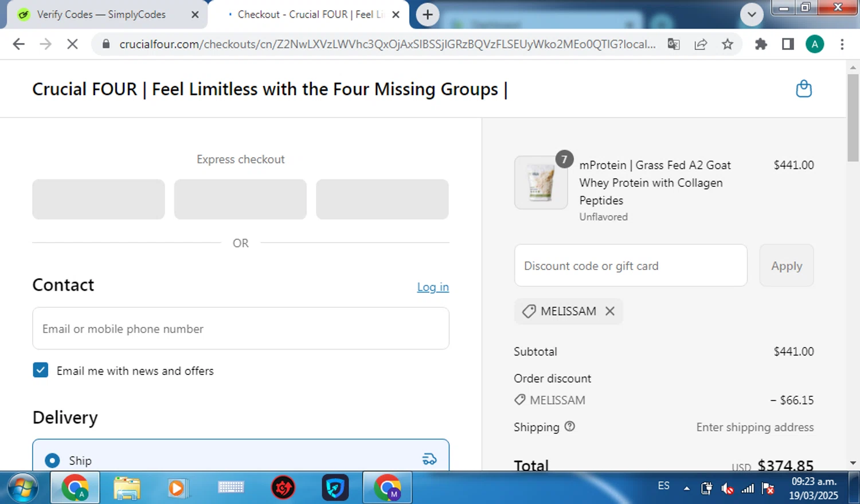Click the middle express checkout placeholder button

(x=240, y=199)
